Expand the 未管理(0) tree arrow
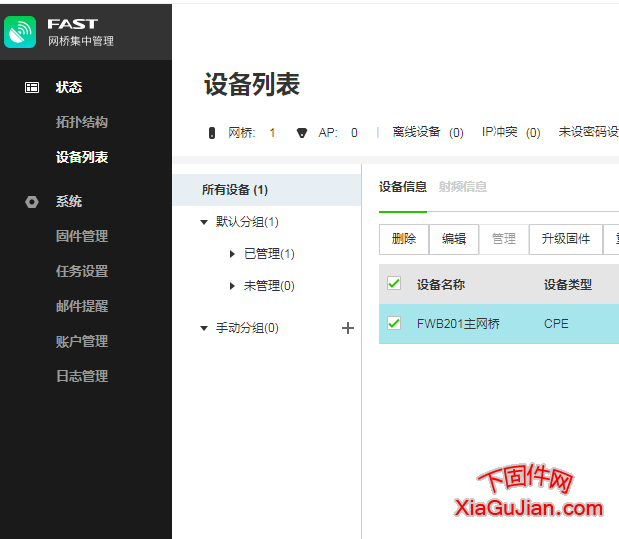This screenshot has width=619, height=539. 232,286
